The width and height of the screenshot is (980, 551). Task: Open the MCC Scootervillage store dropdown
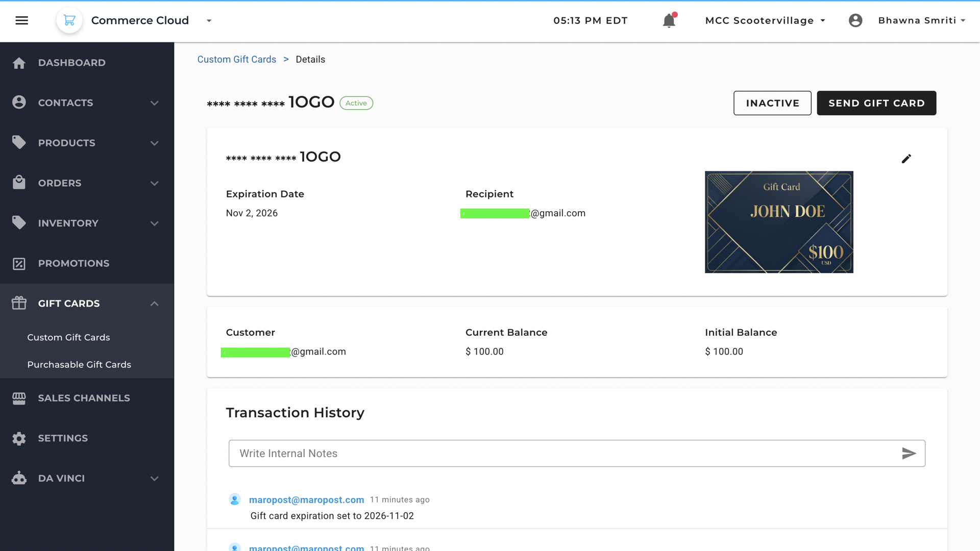765,20
